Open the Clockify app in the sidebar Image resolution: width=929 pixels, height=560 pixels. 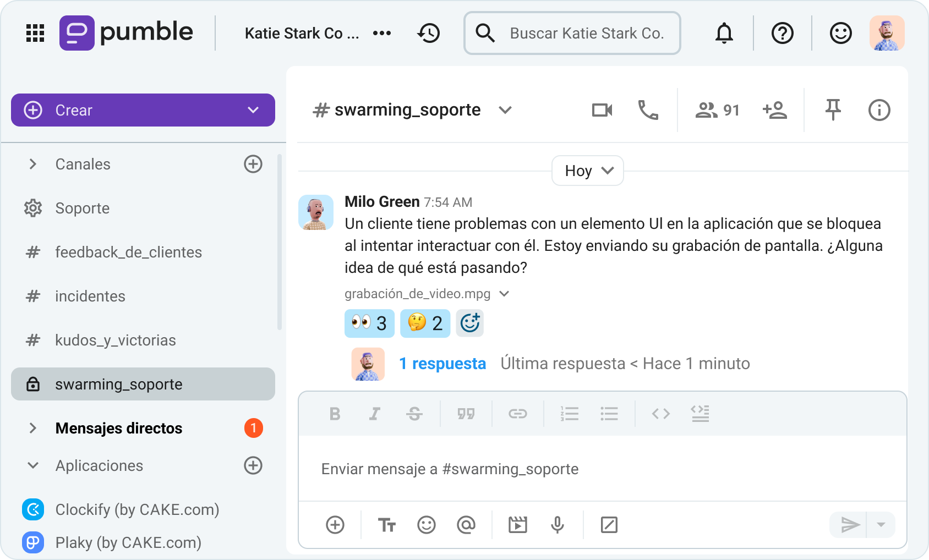click(x=136, y=509)
